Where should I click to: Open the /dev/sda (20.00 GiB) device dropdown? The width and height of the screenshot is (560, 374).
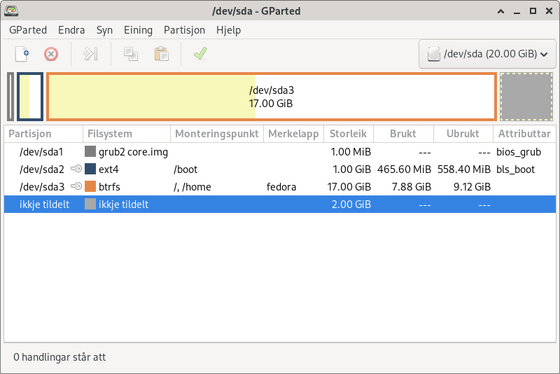coord(487,54)
